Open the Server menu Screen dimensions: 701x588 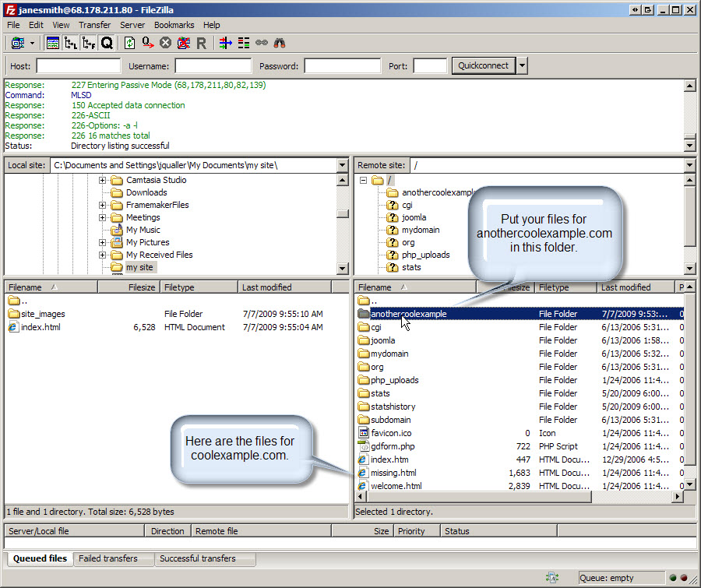(x=132, y=25)
